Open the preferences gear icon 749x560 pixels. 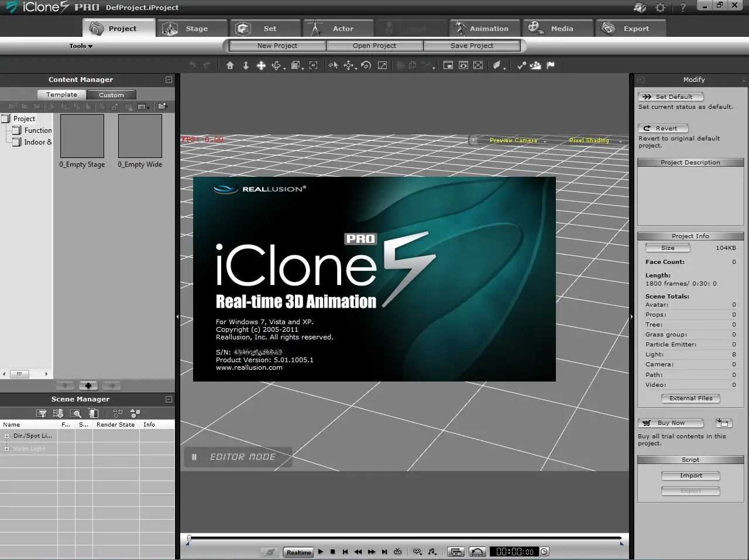coord(661,8)
